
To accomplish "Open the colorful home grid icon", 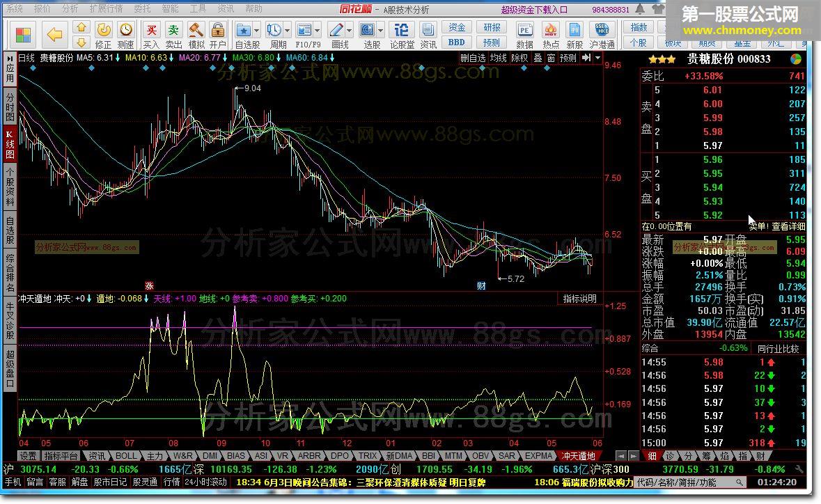I will 22,35.
